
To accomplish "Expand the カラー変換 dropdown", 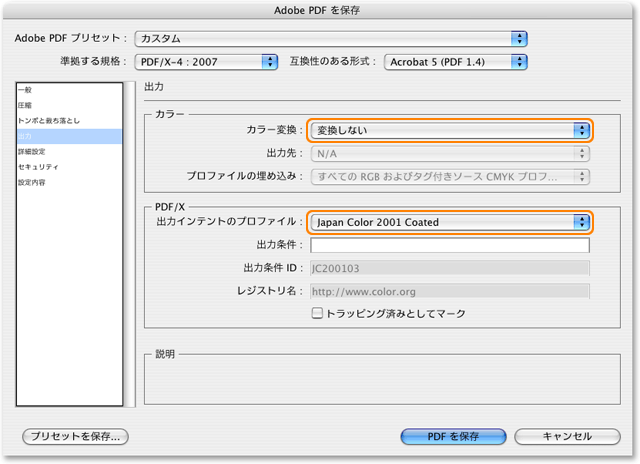I will [x=449, y=131].
